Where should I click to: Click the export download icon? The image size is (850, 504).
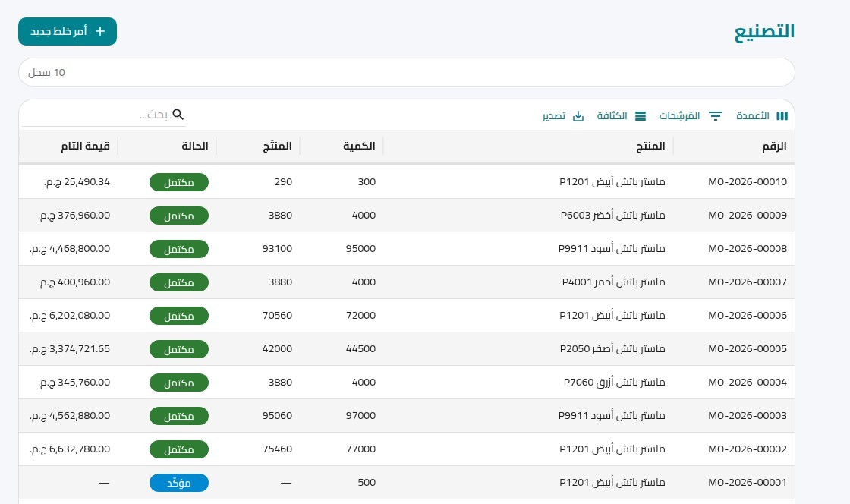(x=578, y=116)
